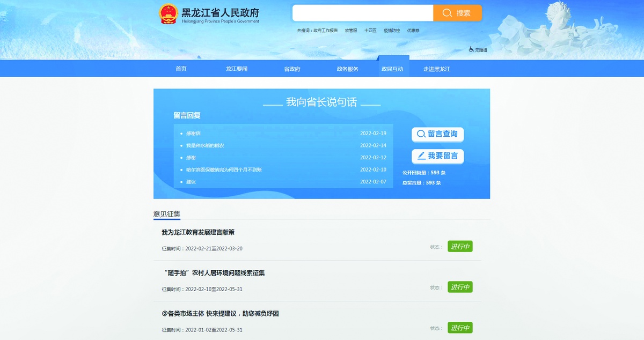Open the 省政府 navigation item

pyautogui.click(x=292, y=69)
